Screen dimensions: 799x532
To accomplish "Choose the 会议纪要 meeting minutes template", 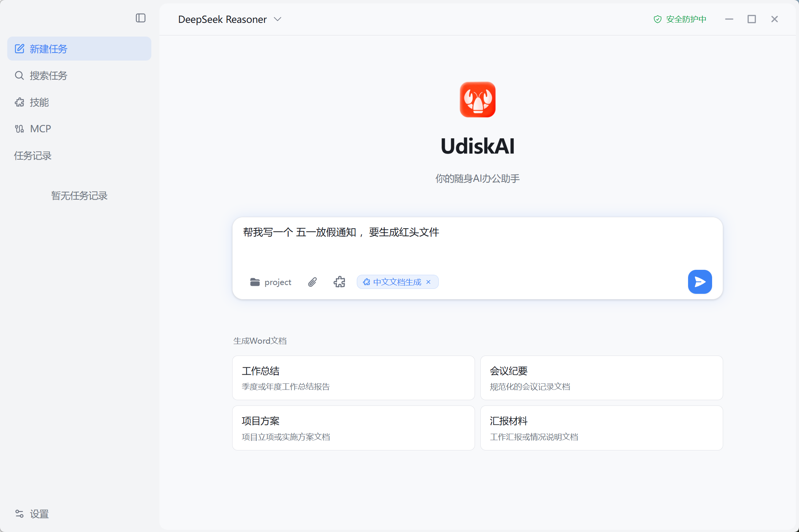I will click(x=601, y=378).
